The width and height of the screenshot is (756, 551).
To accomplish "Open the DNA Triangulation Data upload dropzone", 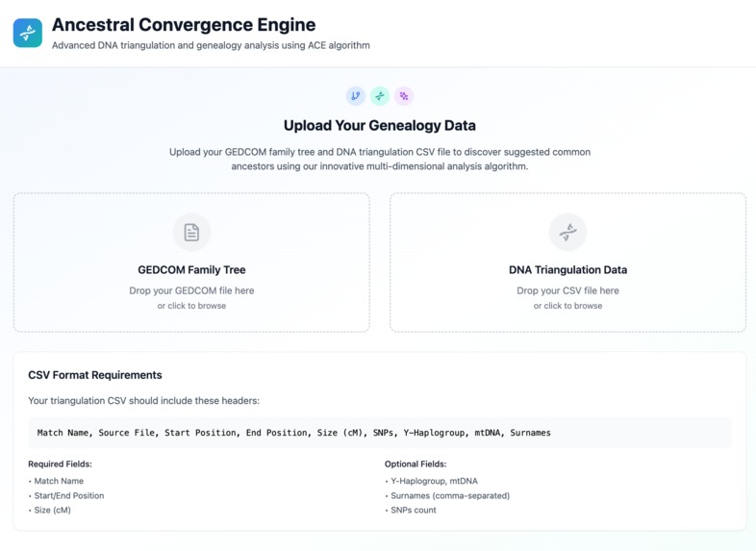I will 567,263.
